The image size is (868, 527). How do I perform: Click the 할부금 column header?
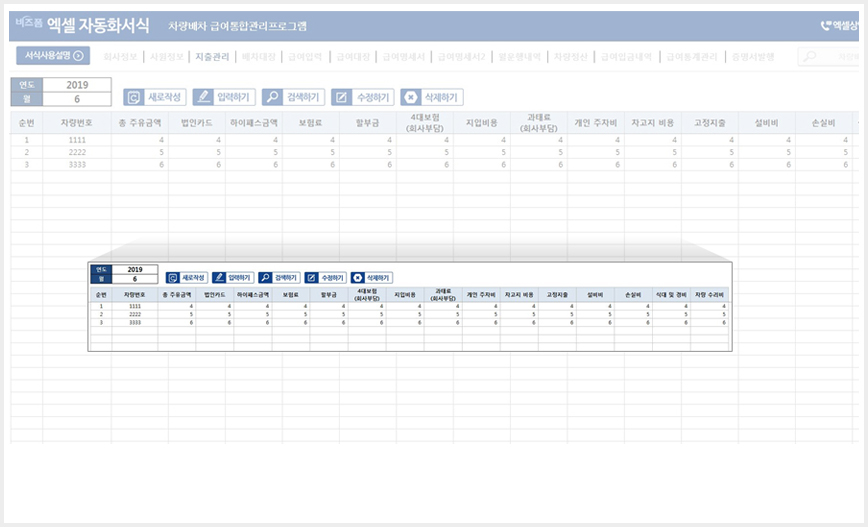pos(368,123)
